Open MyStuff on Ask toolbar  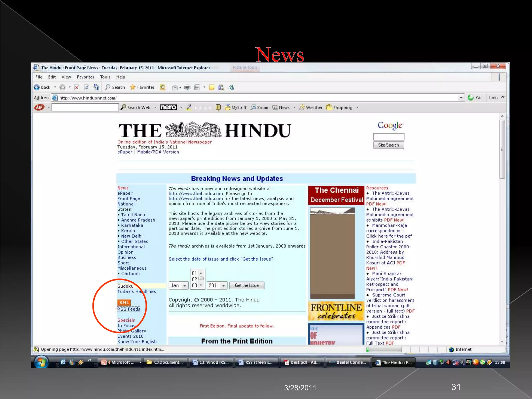tap(236, 107)
